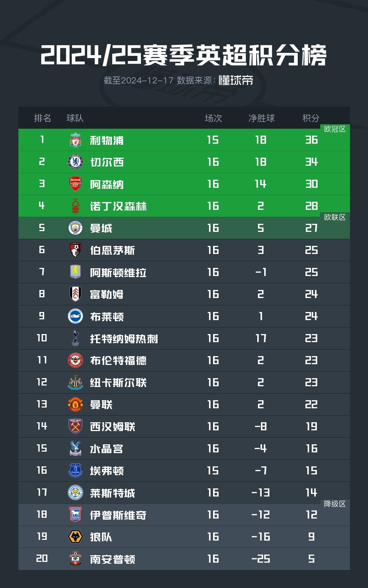The width and height of the screenshot is (368, 588).
Task: Click the Nottingham Forest crest
Action: 75,206
